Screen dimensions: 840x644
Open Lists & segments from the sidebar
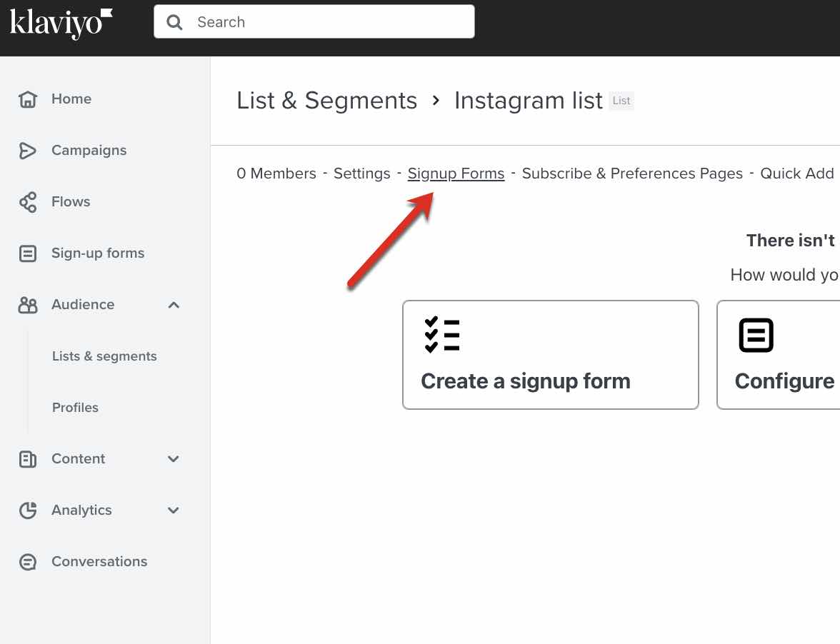[x=104, y=356]
